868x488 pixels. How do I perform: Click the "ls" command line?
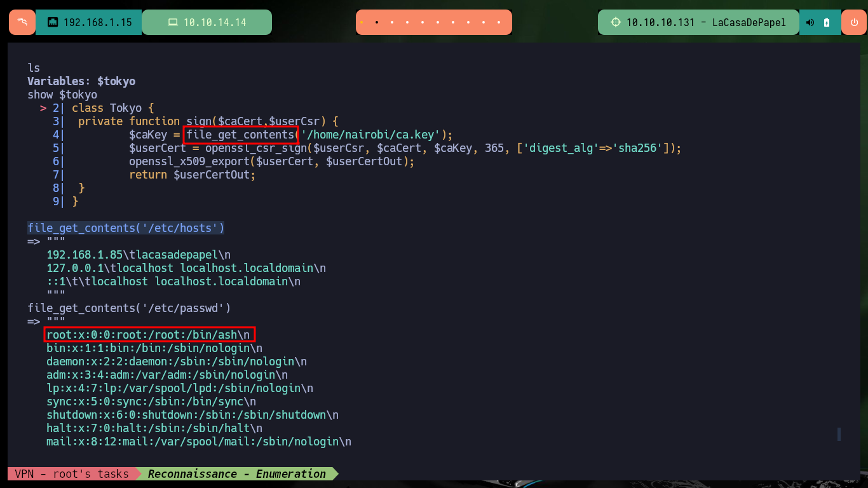click(x=34, y=68)
